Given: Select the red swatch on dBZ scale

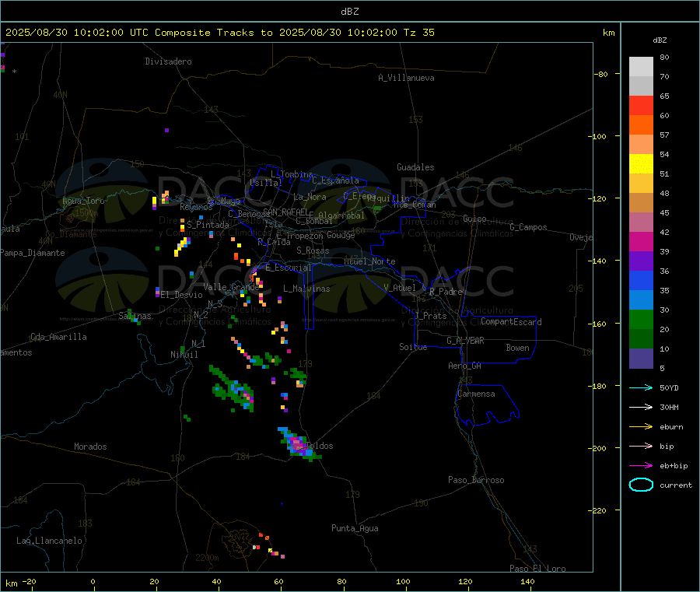Looking at the screenshot, I should (x=641, y=105).
